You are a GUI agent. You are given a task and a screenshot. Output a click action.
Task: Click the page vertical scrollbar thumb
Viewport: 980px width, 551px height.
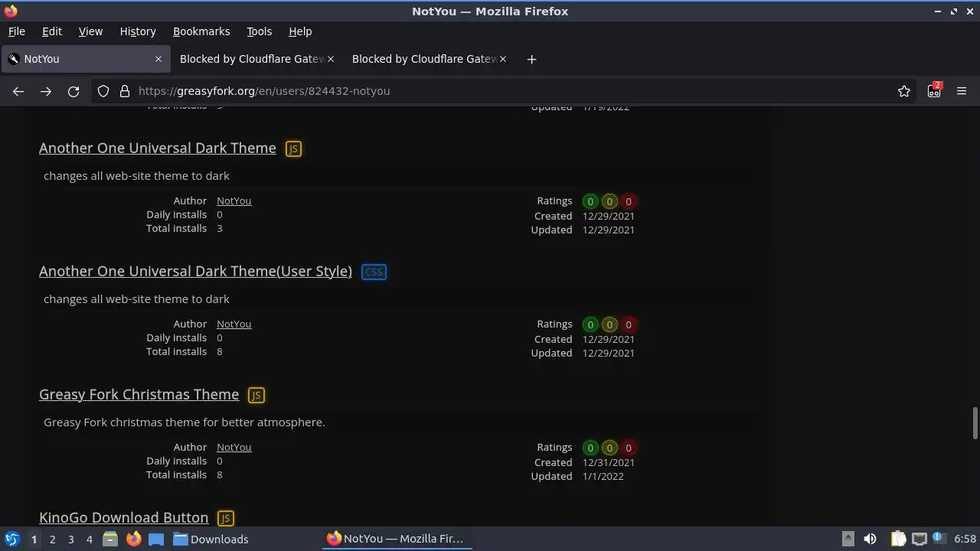pyautogui.click(x=975, y=423)
